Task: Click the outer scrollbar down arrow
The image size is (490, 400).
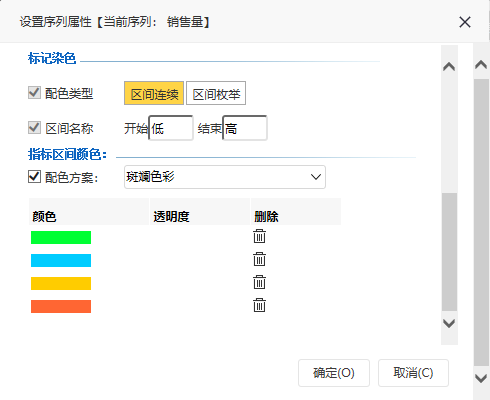Action: pos(481,378)
